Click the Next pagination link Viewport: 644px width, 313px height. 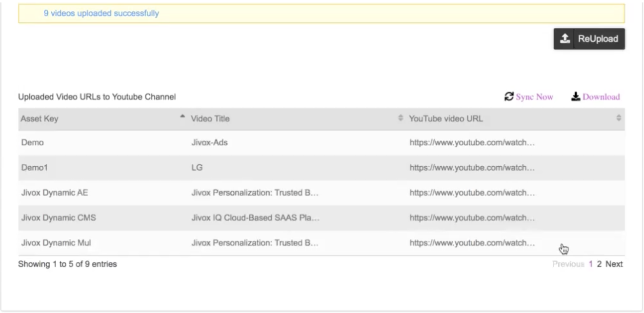(614, 264)
